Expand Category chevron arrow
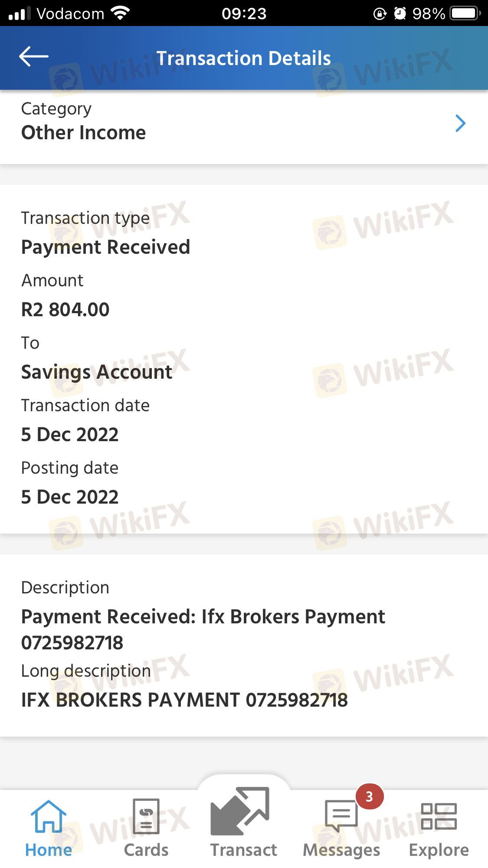 pyautogui.click(x=460, y=124)
